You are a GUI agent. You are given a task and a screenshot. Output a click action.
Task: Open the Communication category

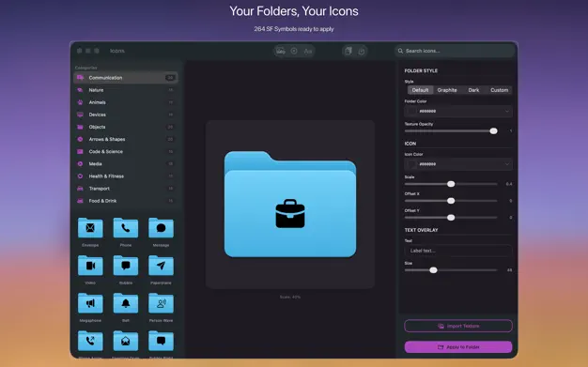(126, 78)
